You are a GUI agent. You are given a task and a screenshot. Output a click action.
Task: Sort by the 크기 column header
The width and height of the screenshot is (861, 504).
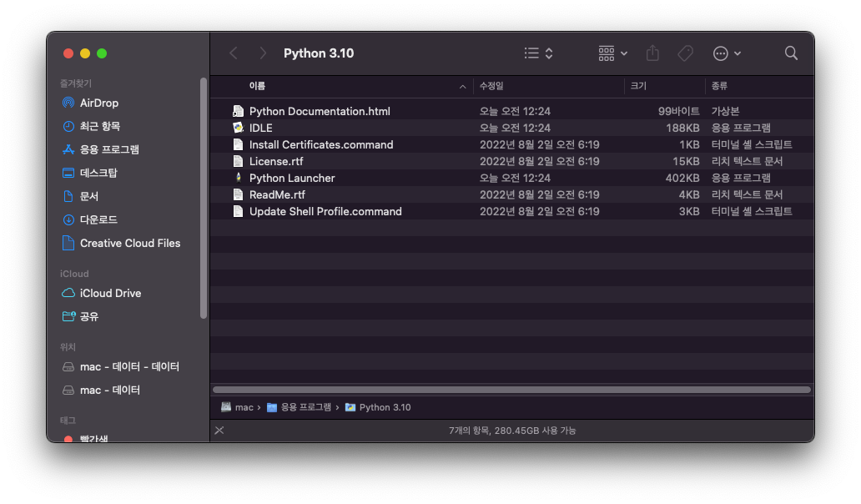coord(638,86)
